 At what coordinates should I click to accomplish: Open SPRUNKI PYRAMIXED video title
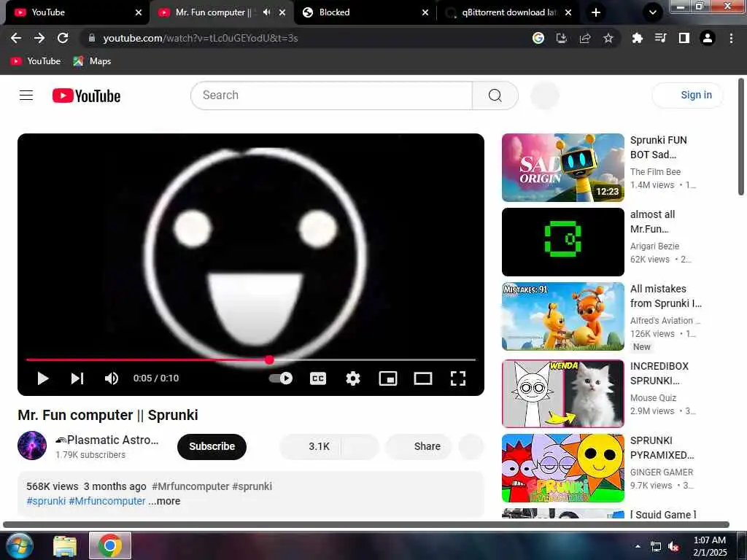[x=662, y=448]
